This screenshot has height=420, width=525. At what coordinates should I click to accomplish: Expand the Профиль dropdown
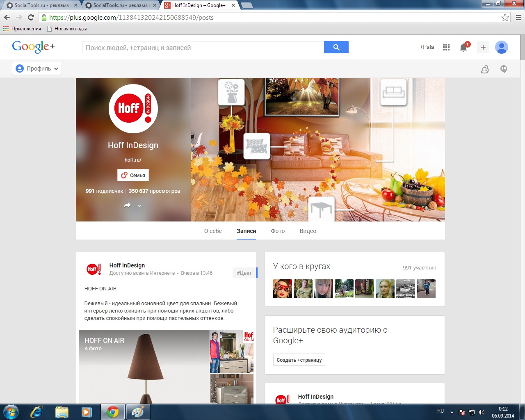click(37, 68)
